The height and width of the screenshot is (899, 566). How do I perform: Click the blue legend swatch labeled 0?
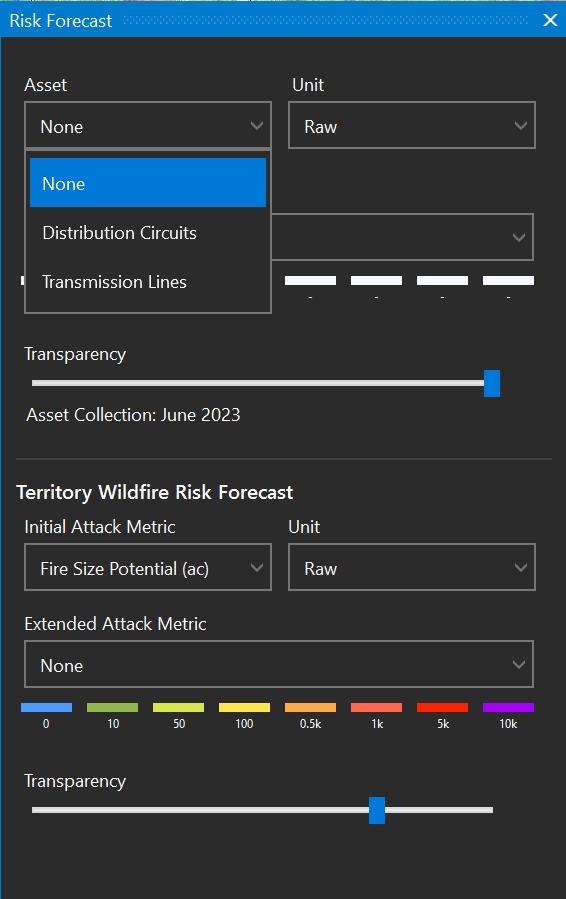coord(46,708)
